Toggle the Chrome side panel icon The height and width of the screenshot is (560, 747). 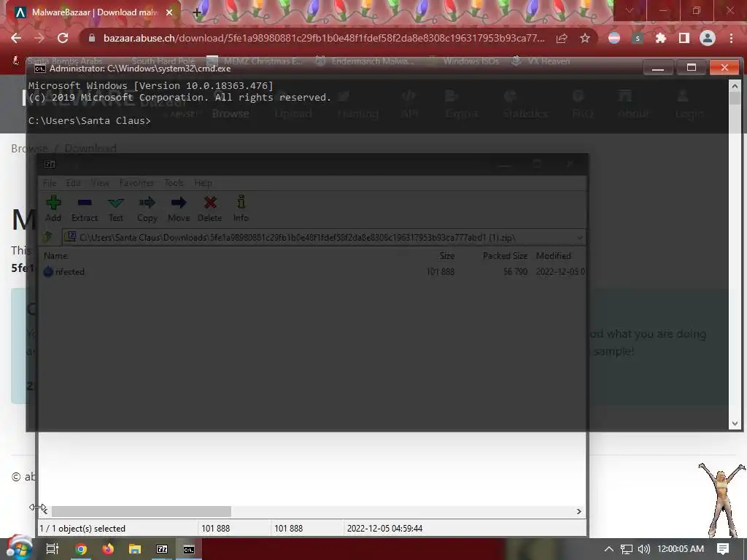[684, 38]
